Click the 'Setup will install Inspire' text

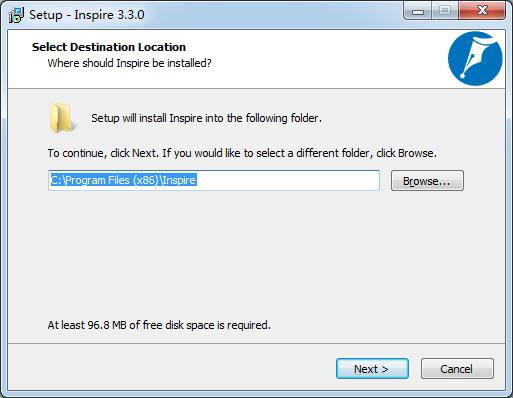point(206,118)
